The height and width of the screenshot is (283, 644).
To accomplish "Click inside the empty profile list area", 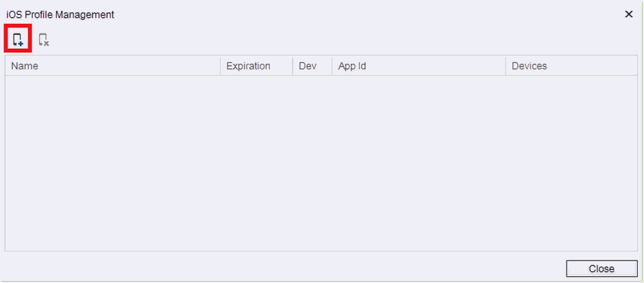I will 321,163.
